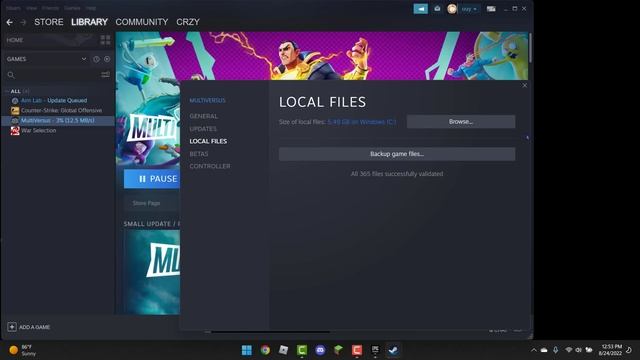The height and width of the screenshot is (360, 640).
Task: Click the local files size drive link
Action: 362,122
